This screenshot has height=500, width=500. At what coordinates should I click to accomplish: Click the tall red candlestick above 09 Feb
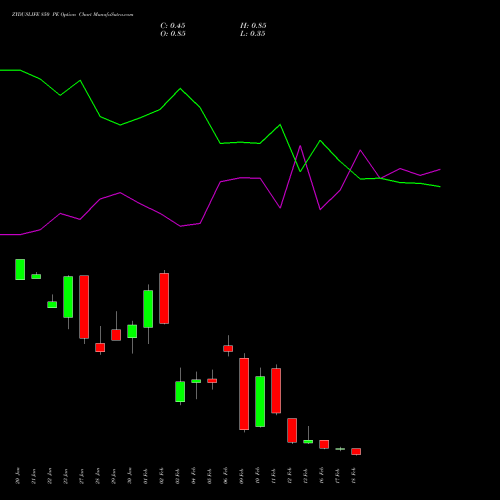244,394
